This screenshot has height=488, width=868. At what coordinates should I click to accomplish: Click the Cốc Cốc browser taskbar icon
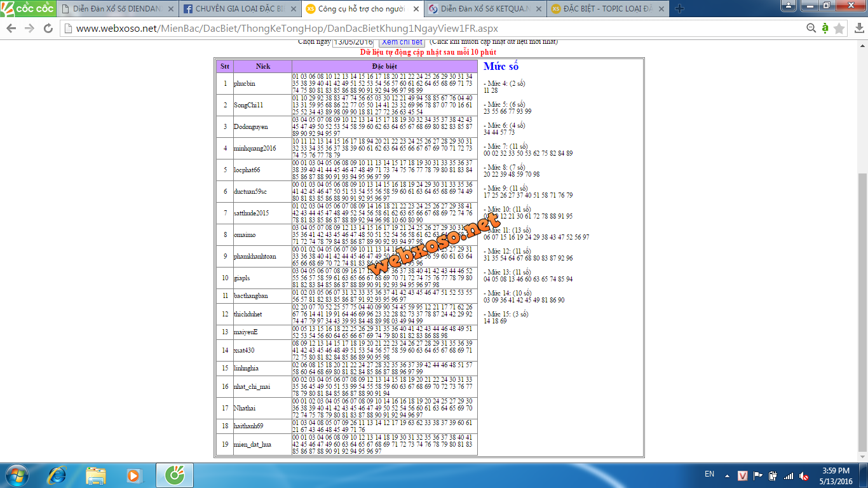175,475
